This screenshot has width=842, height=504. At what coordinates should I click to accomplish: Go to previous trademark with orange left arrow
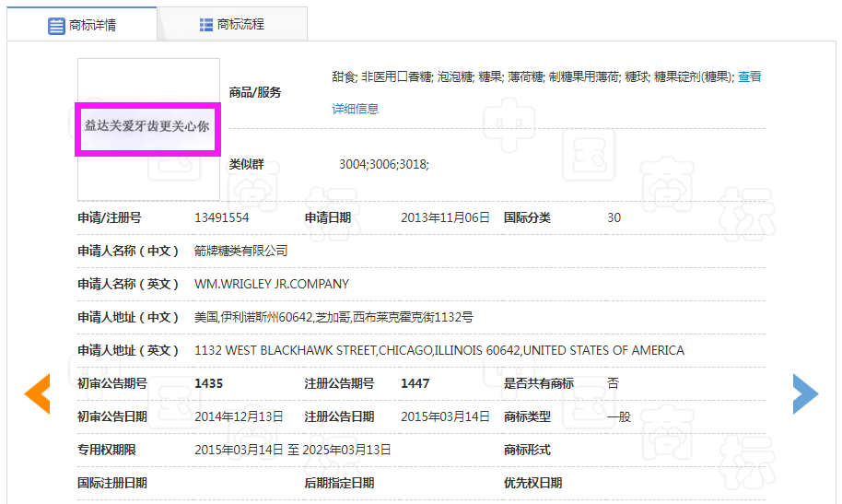pyautogui.click(x=37, y=393)
